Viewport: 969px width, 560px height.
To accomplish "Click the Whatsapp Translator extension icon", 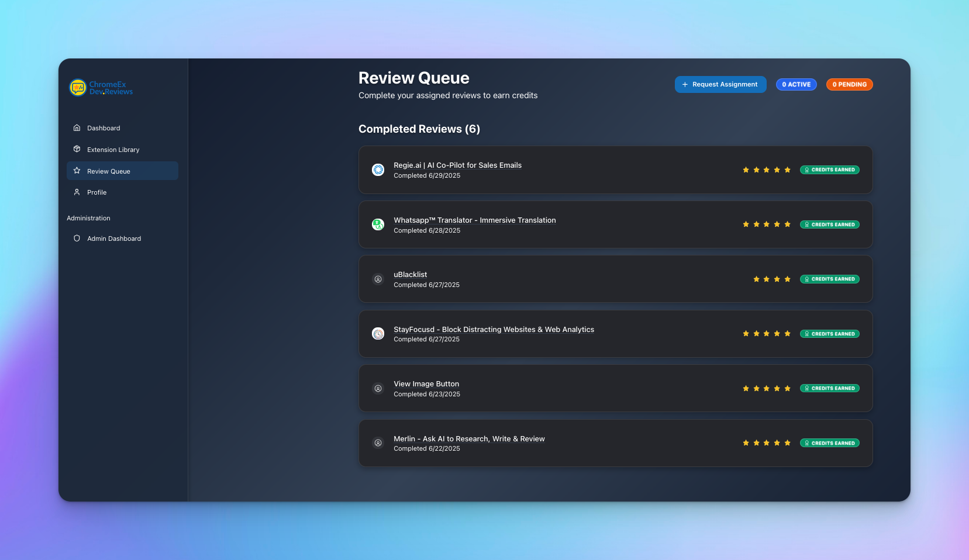I will coord(378,224).
